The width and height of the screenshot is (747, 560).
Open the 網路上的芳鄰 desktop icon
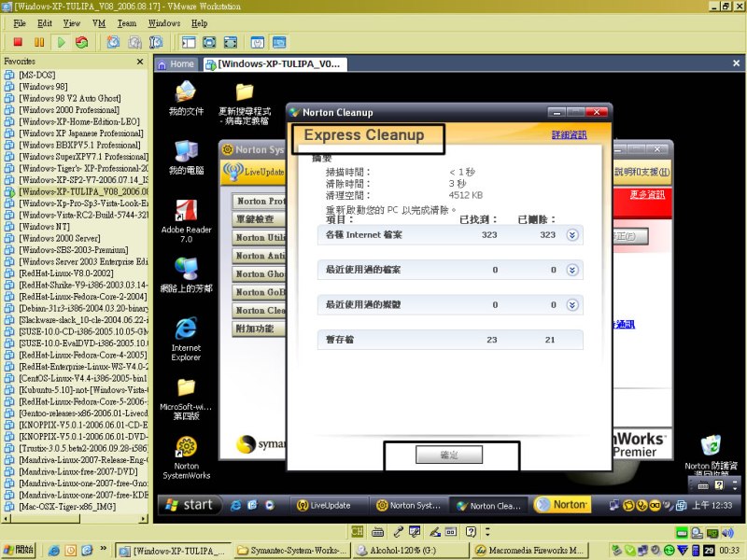tap(186, 274)
